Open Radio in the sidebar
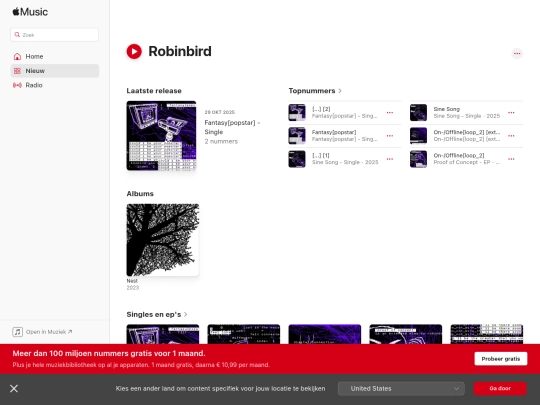This screenshot has width=540, height=405. [x=54, y=85]
